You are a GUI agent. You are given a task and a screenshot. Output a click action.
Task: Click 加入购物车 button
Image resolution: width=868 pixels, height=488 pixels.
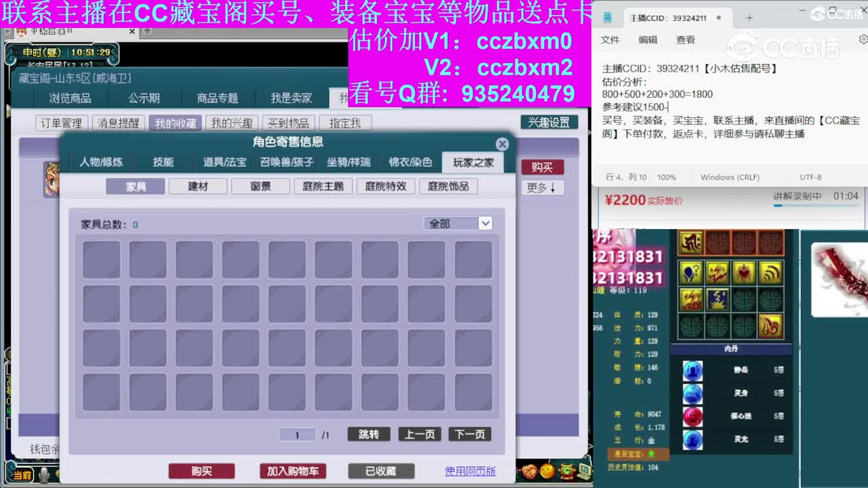click(292, 471)
